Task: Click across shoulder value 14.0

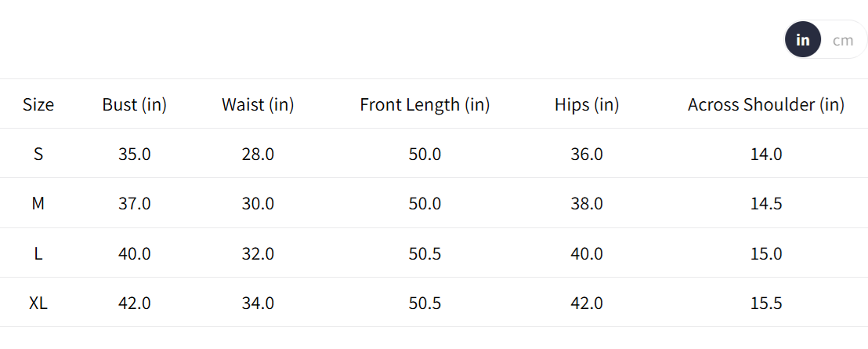Action: 766,154
